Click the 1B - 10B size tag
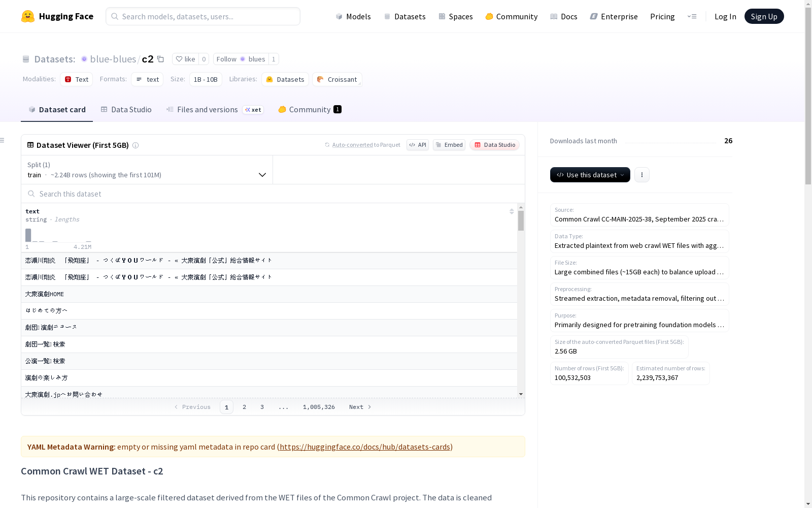This screenshot has width=812, height=508. (206, 79)
